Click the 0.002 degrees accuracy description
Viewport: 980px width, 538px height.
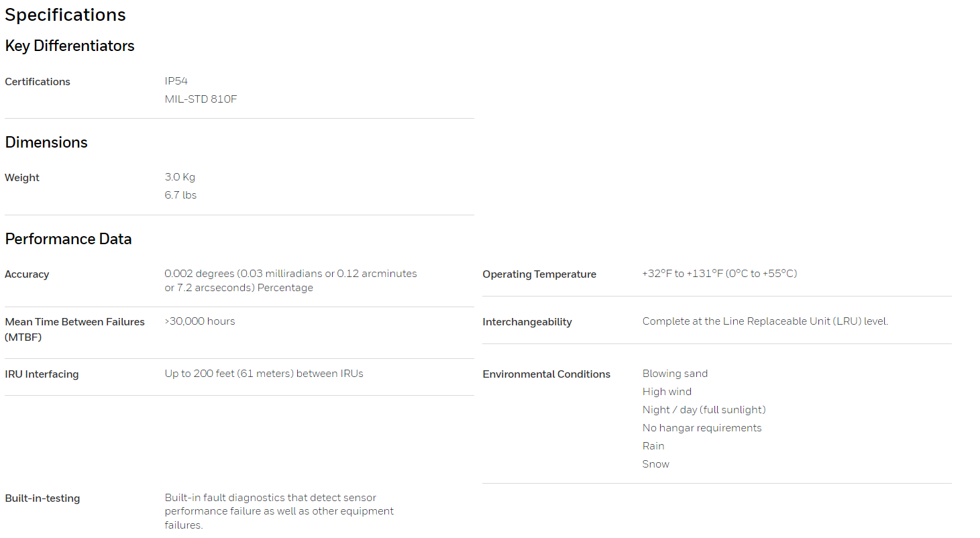(291, 280)
